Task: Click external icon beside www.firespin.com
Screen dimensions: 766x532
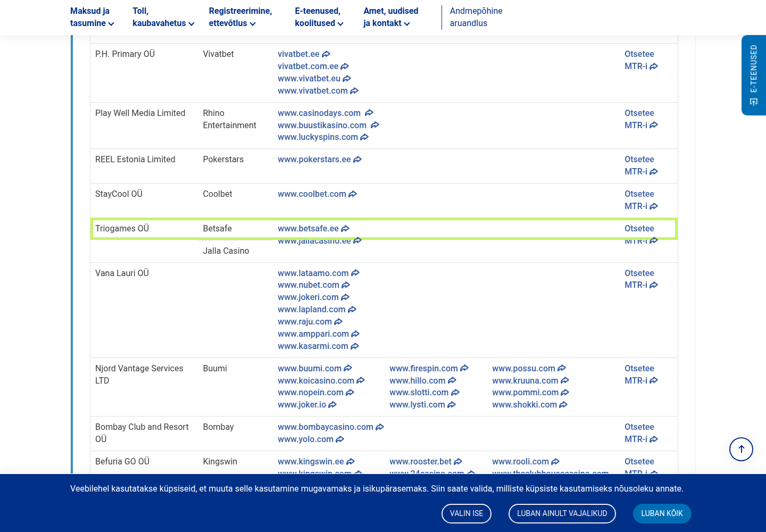Action: pyautogui.click(x=464, y=369)
